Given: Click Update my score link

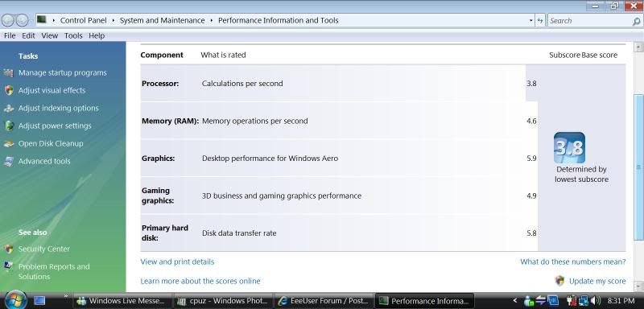Looking at the screenshot, I should (x=597, y=281).
